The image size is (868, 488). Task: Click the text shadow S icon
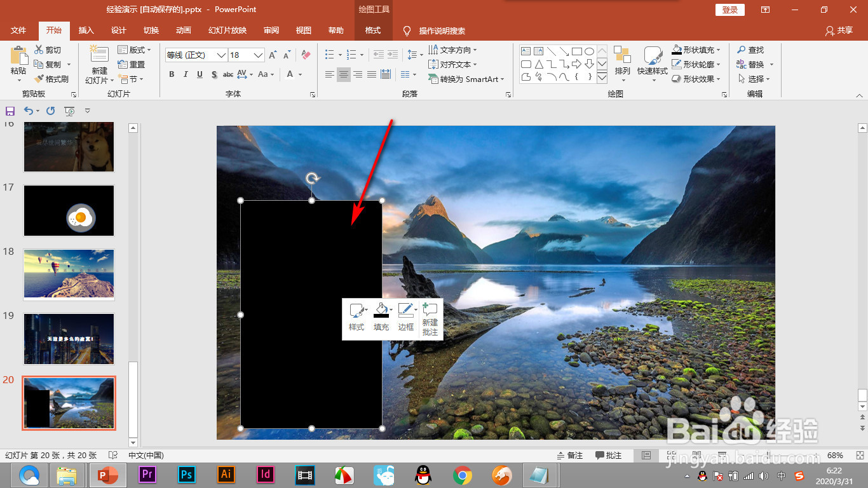pyautogui.click(x=214, y=74)
